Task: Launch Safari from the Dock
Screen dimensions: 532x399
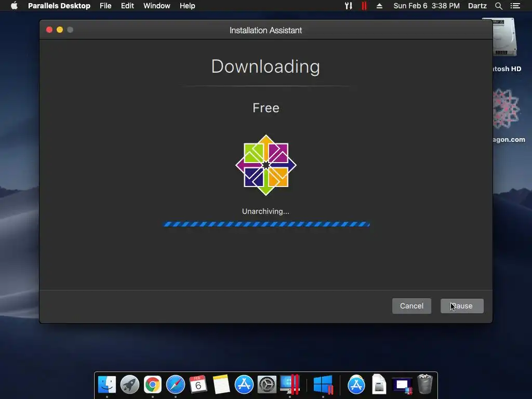Action: (x=176, y=384)
